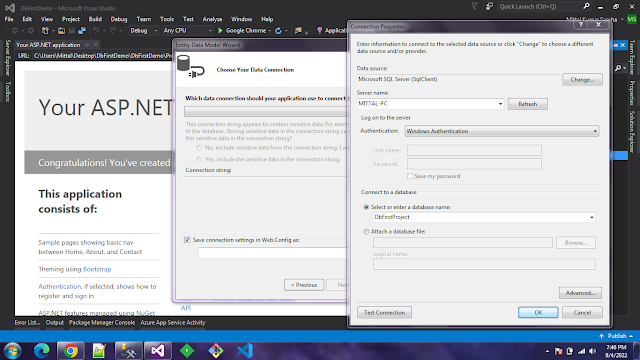This screenshot has height=360, width=640.
Task: Choose 'Yes, include the sensitive data' radio
Action: (199, 159)
